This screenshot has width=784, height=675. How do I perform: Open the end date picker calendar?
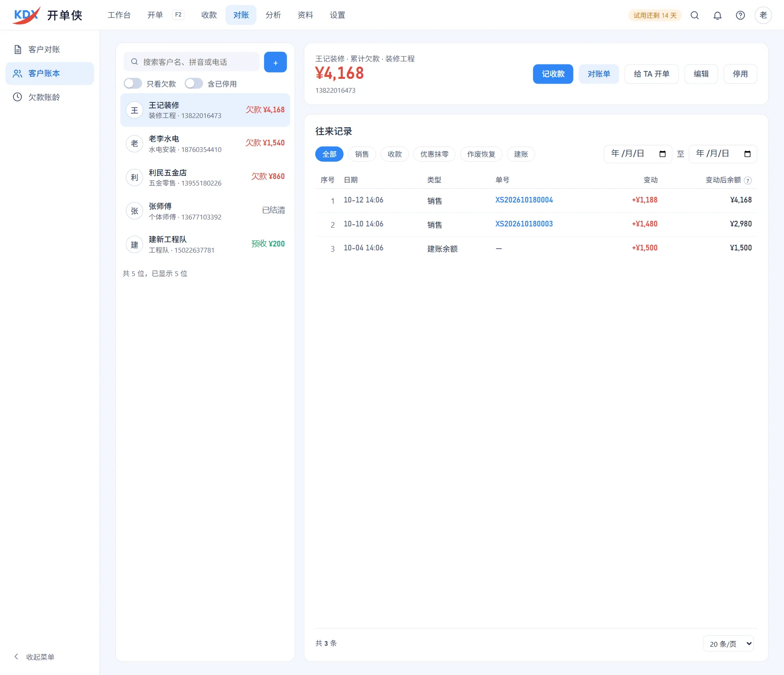pyautogui.click(x=747, y=154)
